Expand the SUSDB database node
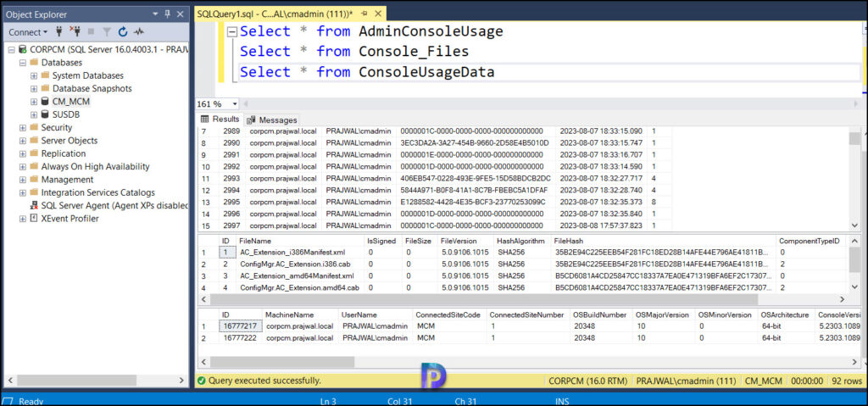This screenshot has width=868, height=406. coord(34,114)
